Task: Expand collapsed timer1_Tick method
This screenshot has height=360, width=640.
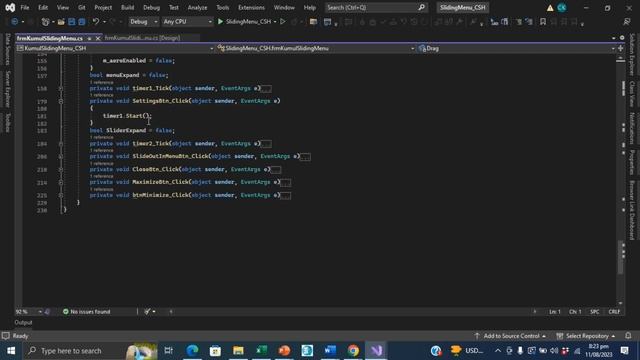Action: click(x=60, y=88)
